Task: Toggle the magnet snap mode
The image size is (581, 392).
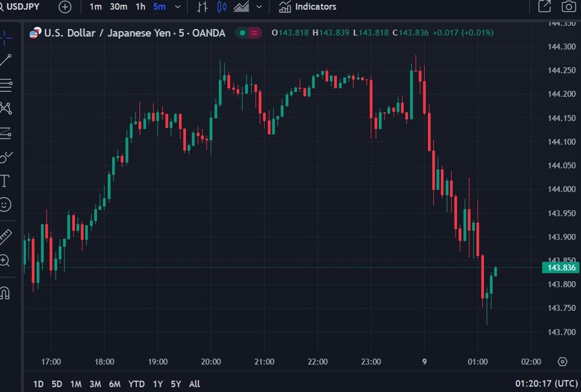Action: pos(5,293)
